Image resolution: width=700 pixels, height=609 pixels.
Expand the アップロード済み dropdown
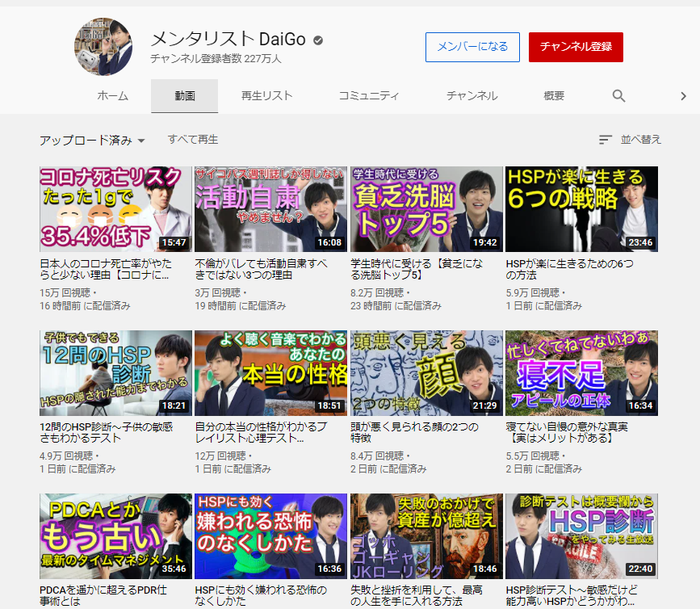92,141
